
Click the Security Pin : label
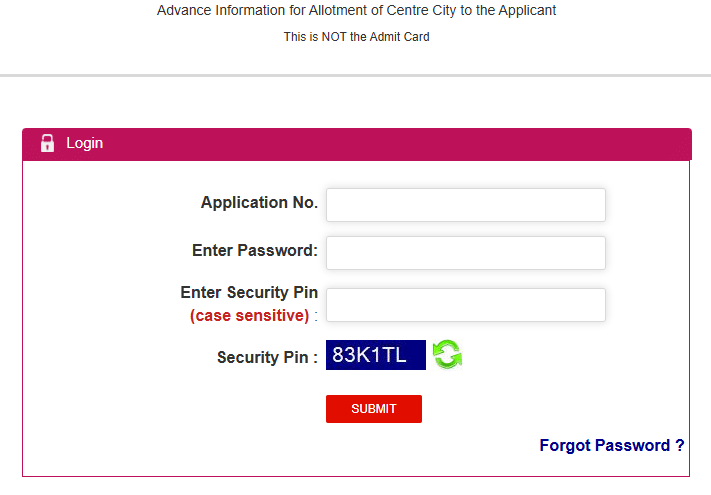point(267,357)
